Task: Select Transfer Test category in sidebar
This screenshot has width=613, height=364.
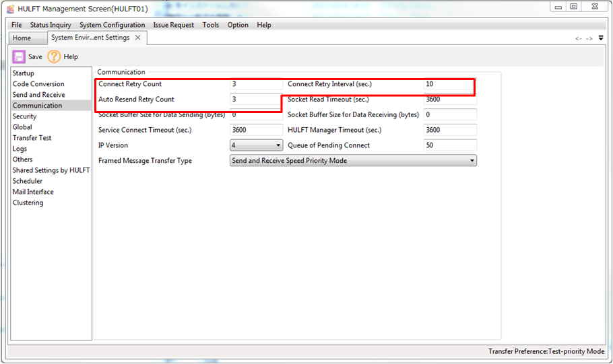Action: pos(32,138)
